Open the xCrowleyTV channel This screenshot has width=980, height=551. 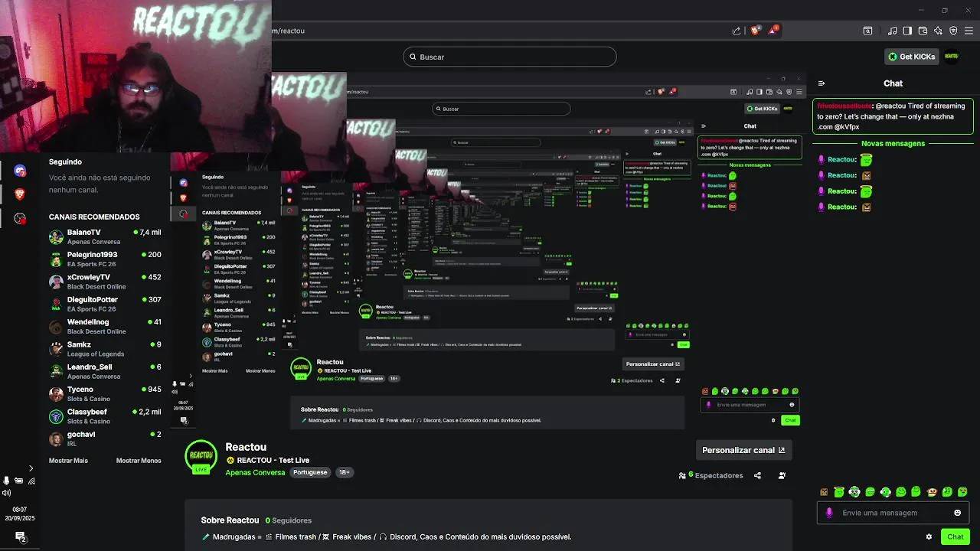coord(106,282)
